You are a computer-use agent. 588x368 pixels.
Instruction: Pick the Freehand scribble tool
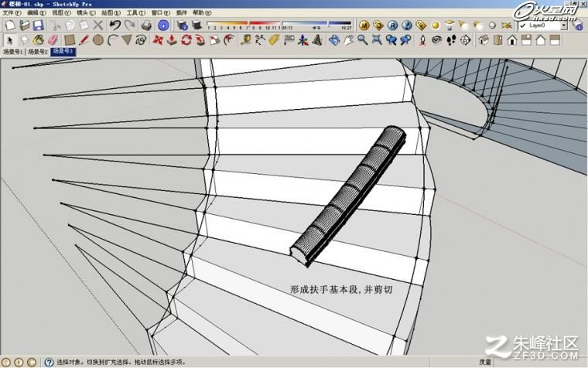click(141, 39)
